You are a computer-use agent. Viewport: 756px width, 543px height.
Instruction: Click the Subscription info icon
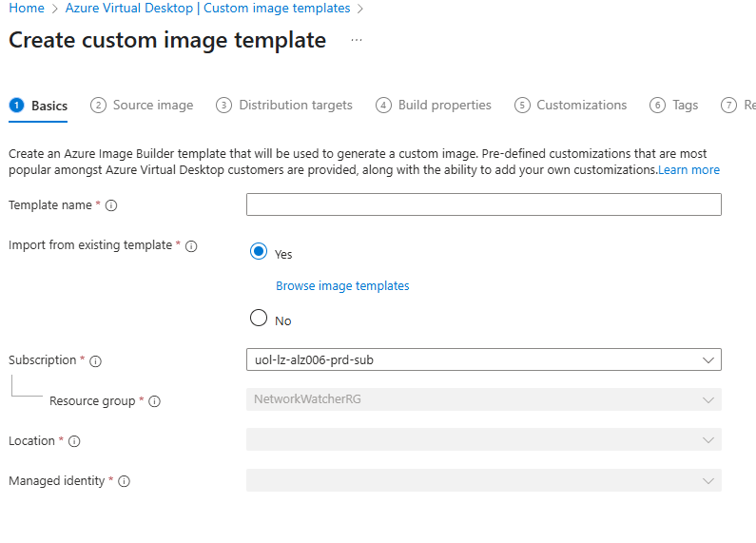click(x=95, y=361)
